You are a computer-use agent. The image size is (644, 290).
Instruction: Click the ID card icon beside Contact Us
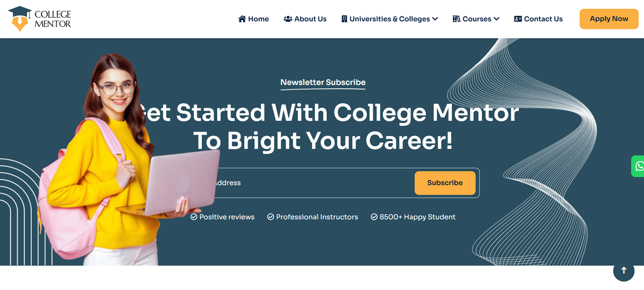(x=518, y=19)
